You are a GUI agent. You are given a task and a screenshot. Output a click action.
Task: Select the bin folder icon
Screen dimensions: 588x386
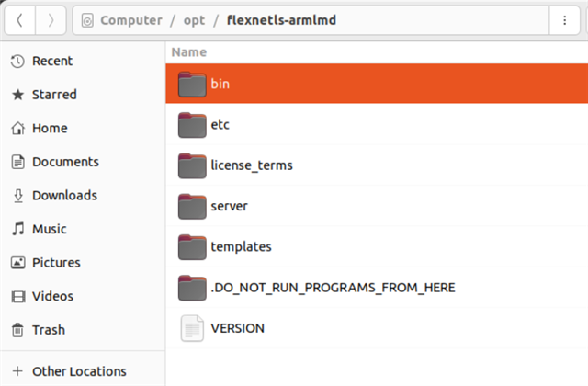191,84
